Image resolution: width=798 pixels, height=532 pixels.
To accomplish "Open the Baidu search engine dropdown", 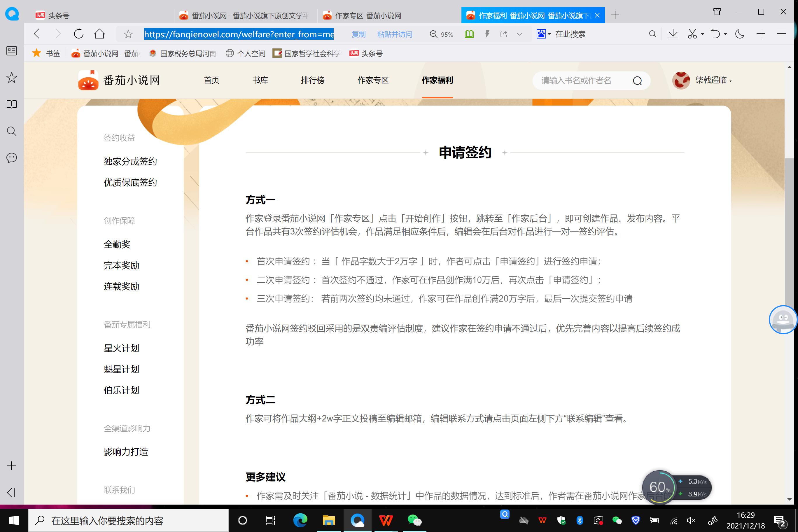I will pyautogui.click(x=549, y=34).
